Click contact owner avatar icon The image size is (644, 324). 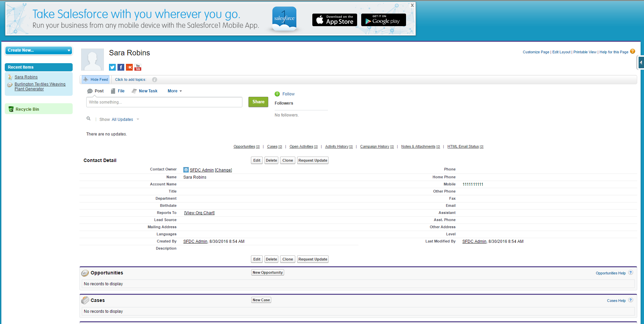tap(186, 170)
